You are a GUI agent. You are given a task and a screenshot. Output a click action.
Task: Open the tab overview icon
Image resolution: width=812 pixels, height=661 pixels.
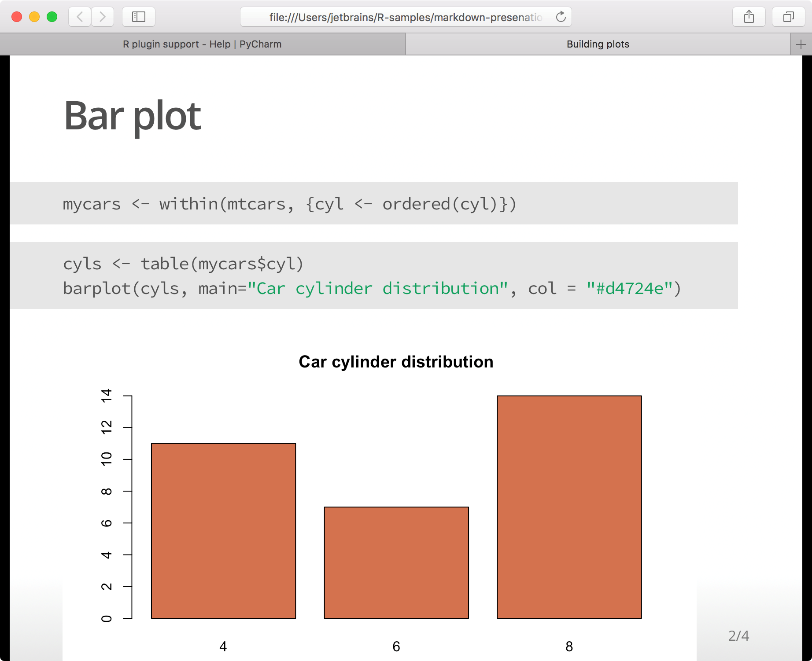pos(788,17)
